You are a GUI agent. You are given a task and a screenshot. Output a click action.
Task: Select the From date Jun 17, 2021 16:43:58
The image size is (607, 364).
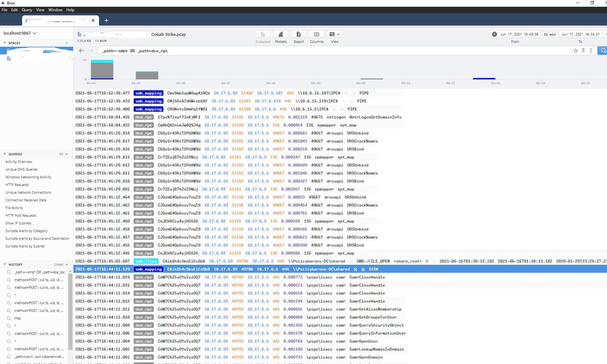[519, 34]
